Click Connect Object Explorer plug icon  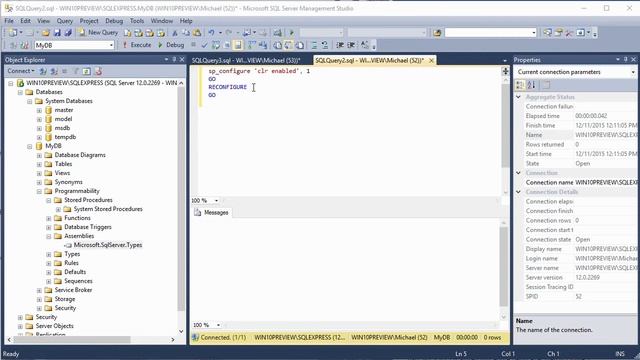point(43,71)
